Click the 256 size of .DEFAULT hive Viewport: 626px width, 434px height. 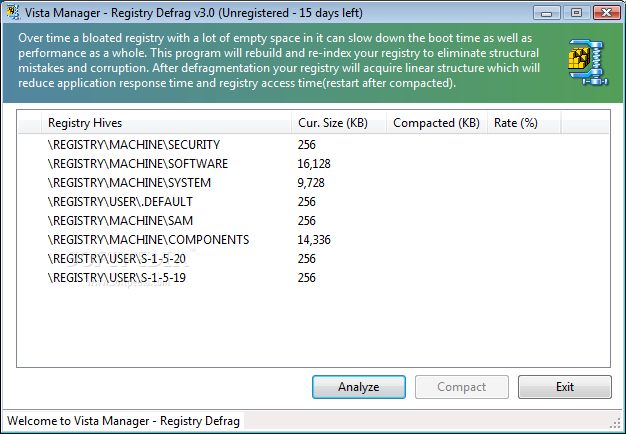[x=307, y=202]
